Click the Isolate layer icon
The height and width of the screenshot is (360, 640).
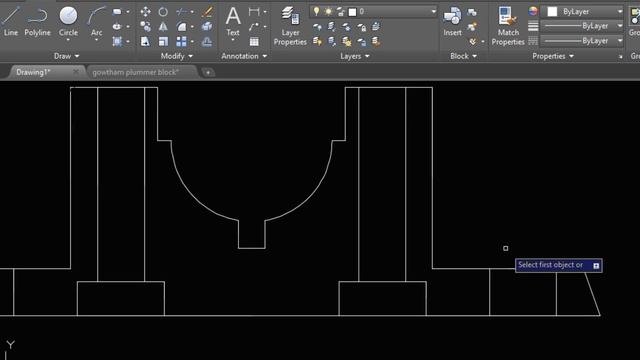click(332, 27)
